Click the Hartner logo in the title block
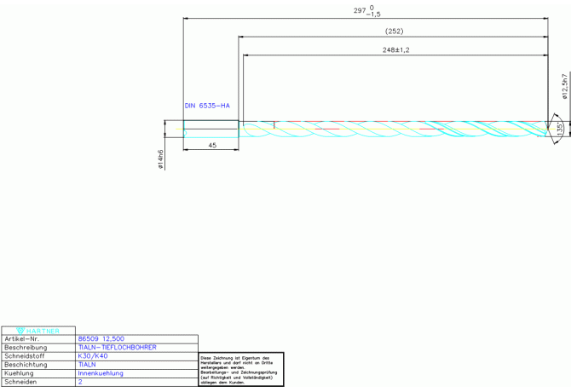Screen dimensions: 571x392 (x=38, y=330)
